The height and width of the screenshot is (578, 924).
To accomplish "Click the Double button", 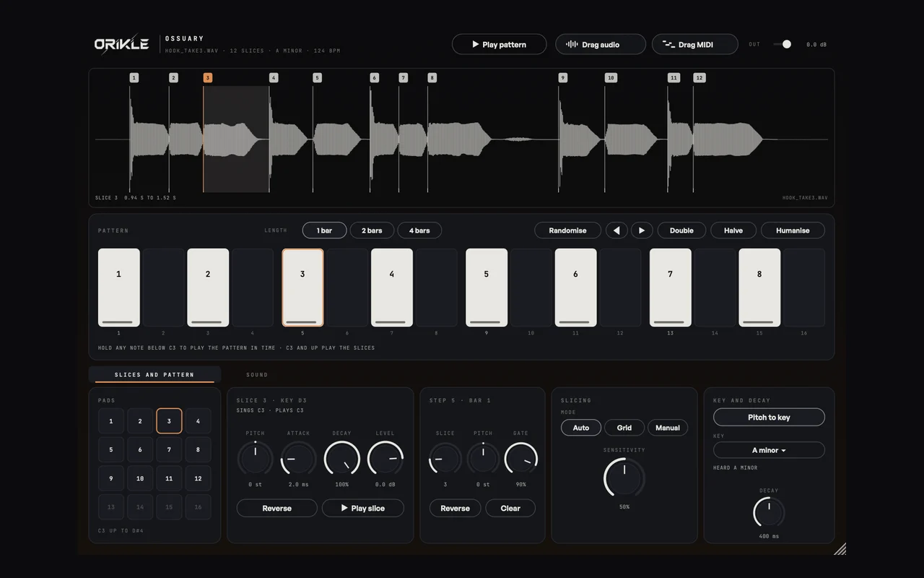I will (x=681, y=230).
